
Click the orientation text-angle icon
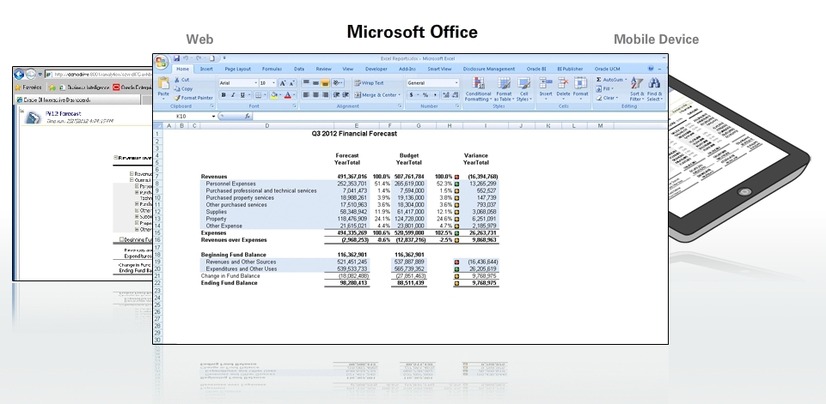click(336, 83)
